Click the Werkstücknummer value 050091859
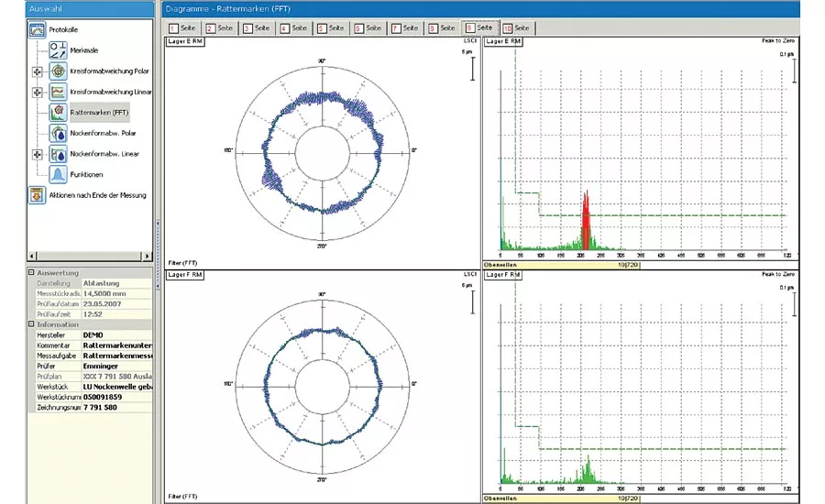The height and width of the screenshot is (504, 825). 116,397
